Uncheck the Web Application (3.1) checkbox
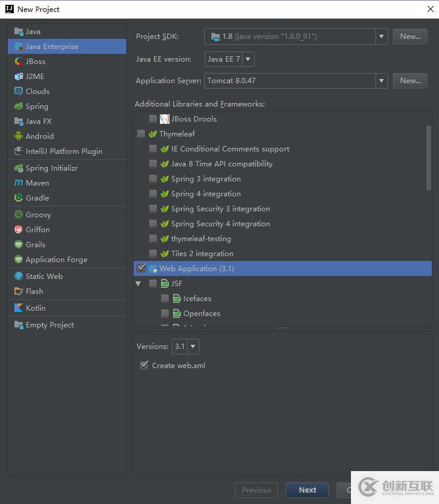This screenshot has height=504, width=439. coord(141,268)
